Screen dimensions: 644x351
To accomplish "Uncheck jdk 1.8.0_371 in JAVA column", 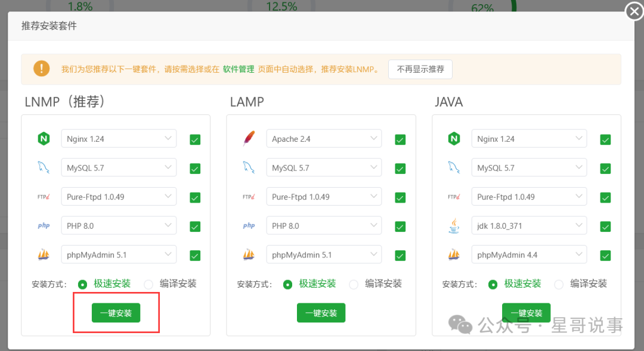I will pos(605,226).
